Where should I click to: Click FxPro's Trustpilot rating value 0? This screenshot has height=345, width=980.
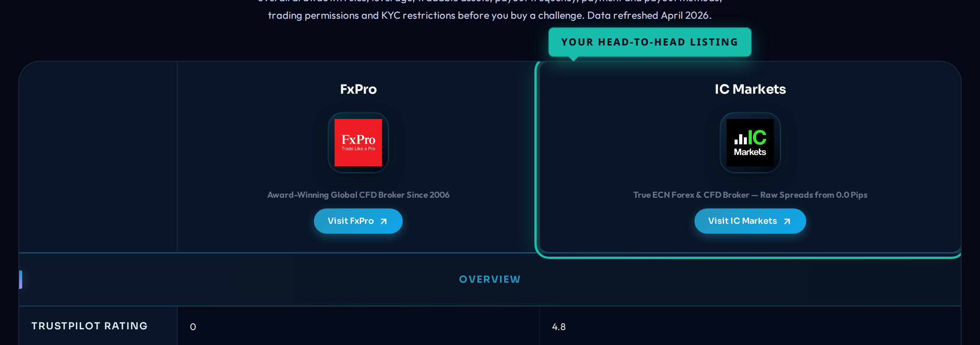coord(193,327)
